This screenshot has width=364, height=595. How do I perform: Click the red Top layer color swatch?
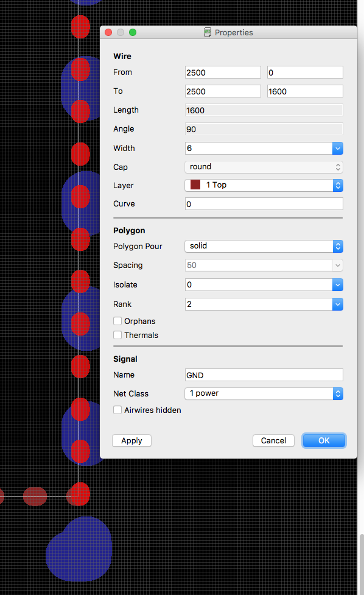(195, 185)
